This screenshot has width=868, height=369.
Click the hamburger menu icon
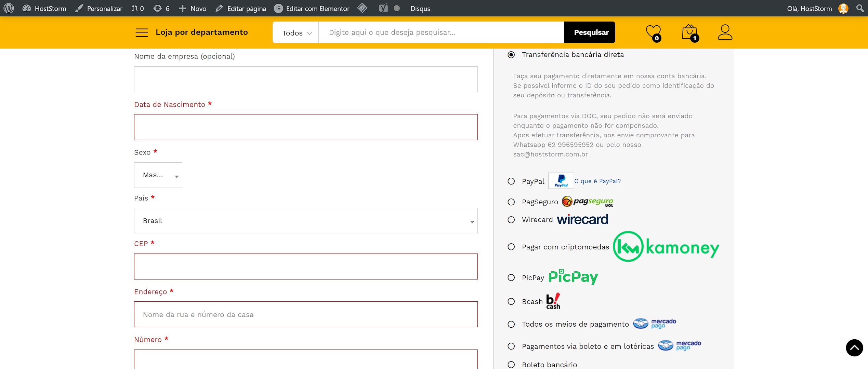point(142,32)
